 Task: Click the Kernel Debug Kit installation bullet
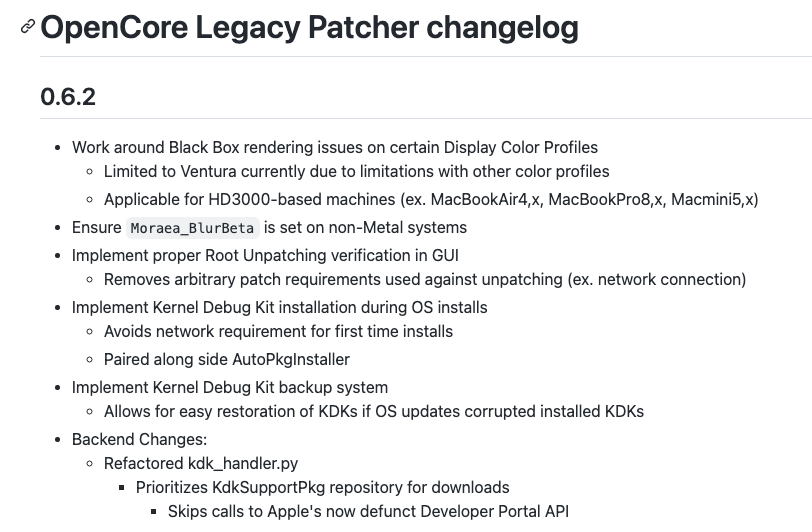(280, 308)
